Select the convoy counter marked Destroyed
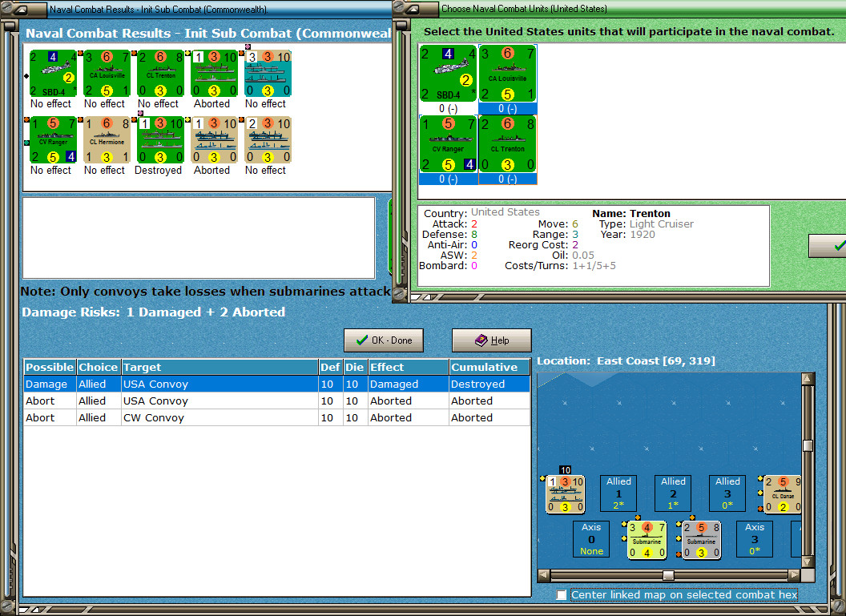The height and width of the screenshot is (616, 846). click(x=160, y=139)
